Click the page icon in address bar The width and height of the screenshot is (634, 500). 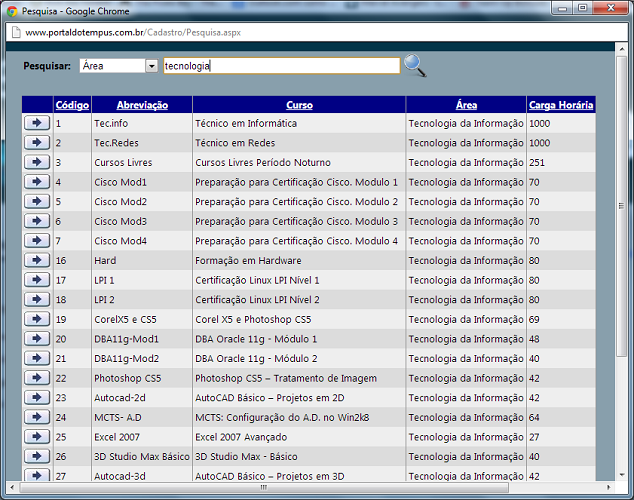coord(16,32)
